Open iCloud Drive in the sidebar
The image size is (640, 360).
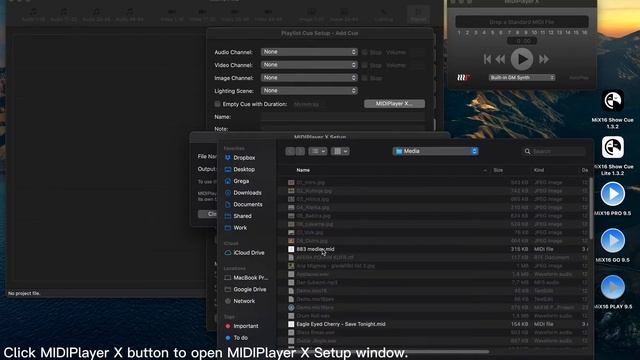coord(249,253)
